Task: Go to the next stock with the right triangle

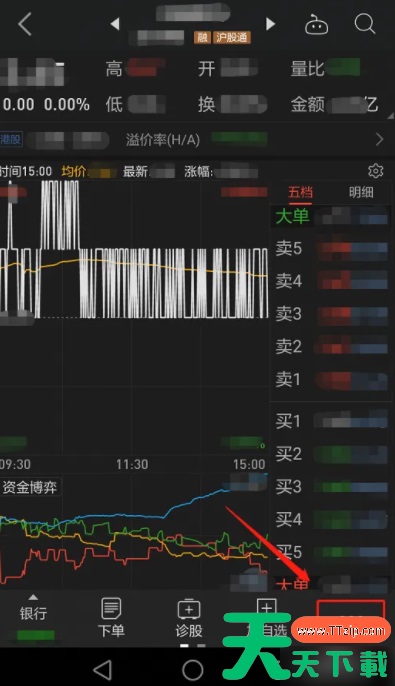Action: point(270,24)
